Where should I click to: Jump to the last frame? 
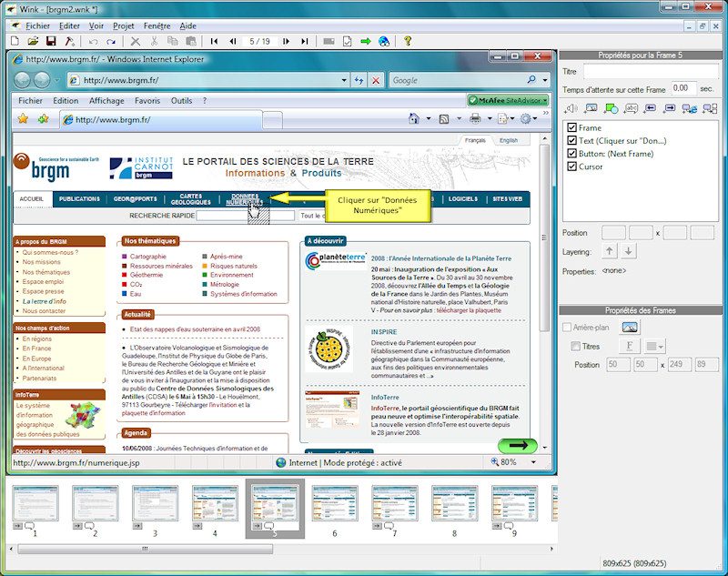click(305, 41)
